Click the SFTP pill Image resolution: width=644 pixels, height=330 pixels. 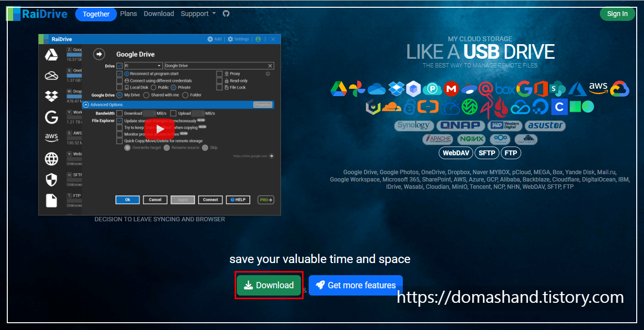[x=487, y=153]
